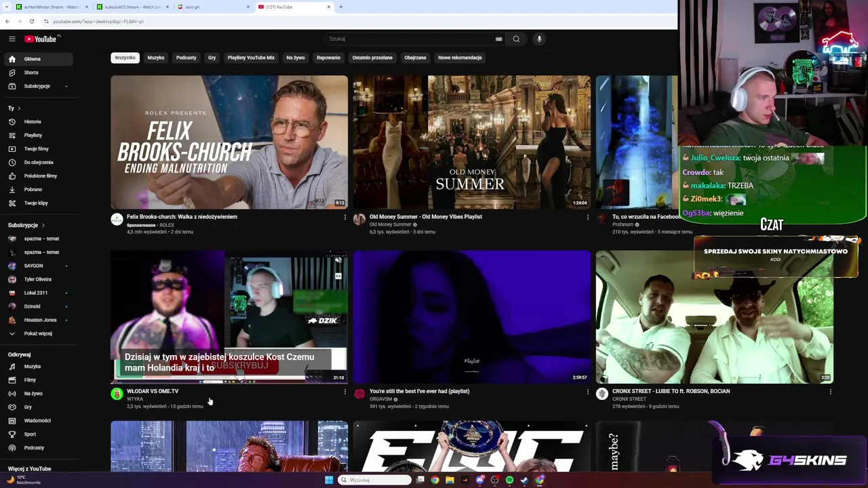
Task: Expand the Ty section chevron
Action: point(19,108)
